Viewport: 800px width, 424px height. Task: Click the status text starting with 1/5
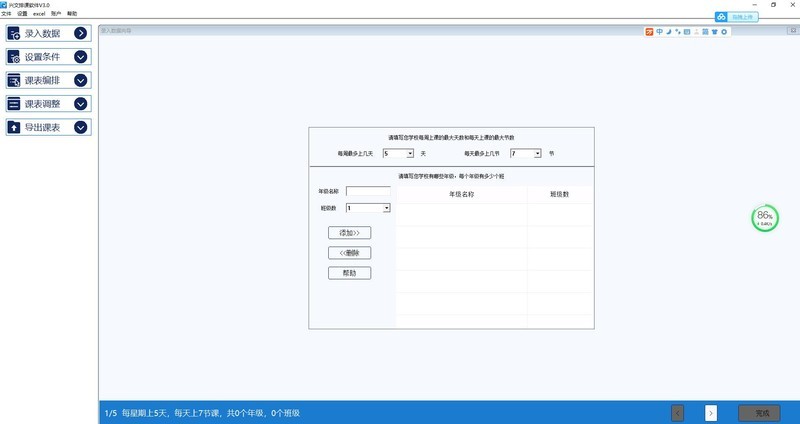pyautogui.click(x=202, y=413)
